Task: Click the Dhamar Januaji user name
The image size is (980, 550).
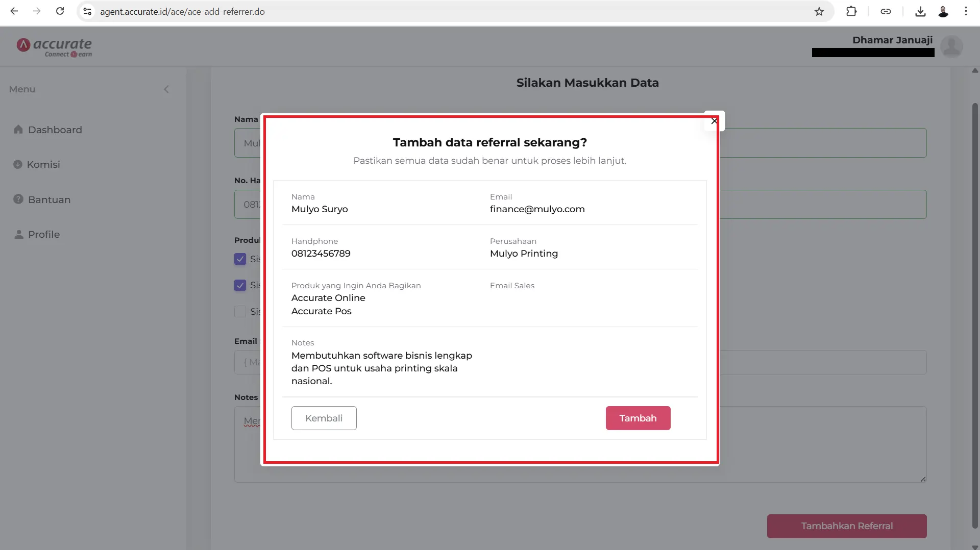Action: [892, 40]
